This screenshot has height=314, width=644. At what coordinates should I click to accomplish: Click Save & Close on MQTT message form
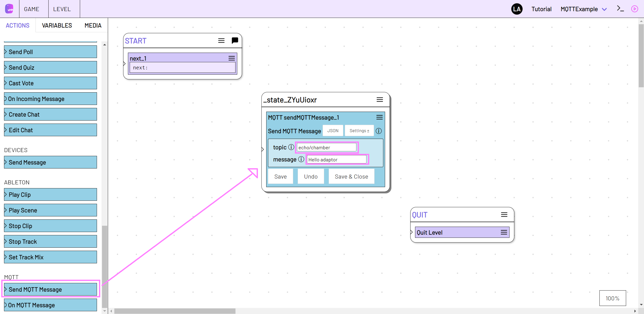[x=351, y=176]
